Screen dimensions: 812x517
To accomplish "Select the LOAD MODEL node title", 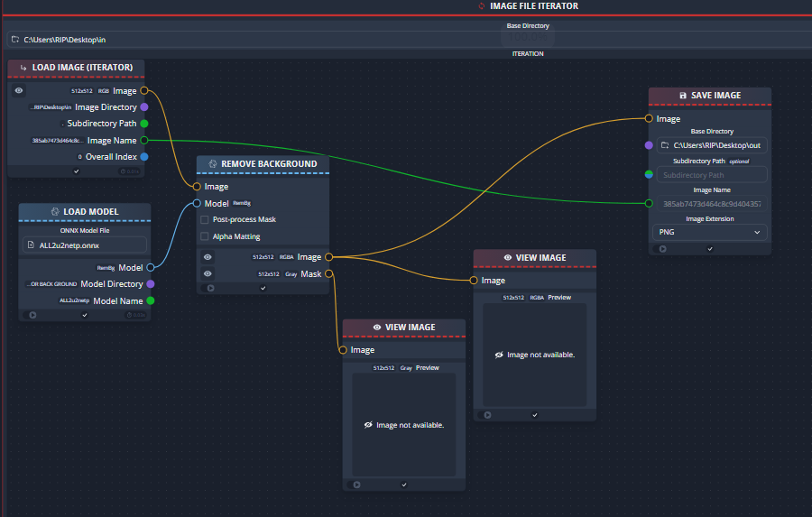I will point(91,211).
